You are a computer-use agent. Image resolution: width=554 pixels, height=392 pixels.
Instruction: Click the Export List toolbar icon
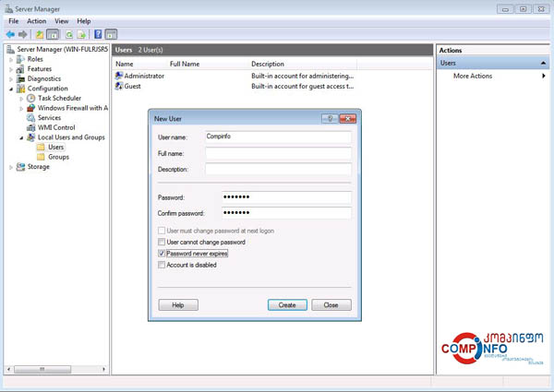tap(81, 34)
